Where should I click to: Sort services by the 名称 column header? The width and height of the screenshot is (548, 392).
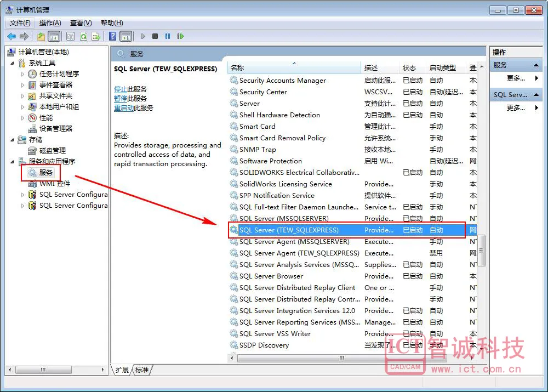pyautogui.click(x=294, y=68)
